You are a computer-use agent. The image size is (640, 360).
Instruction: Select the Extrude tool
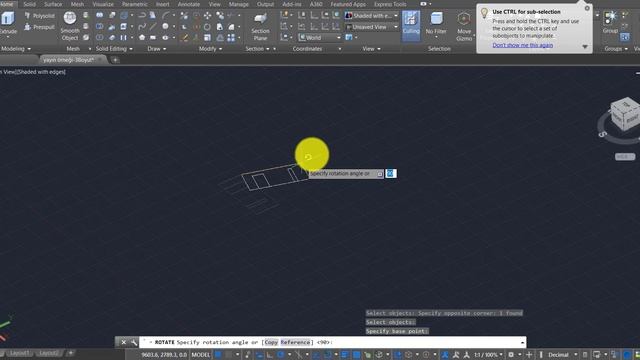coord(7,23)
